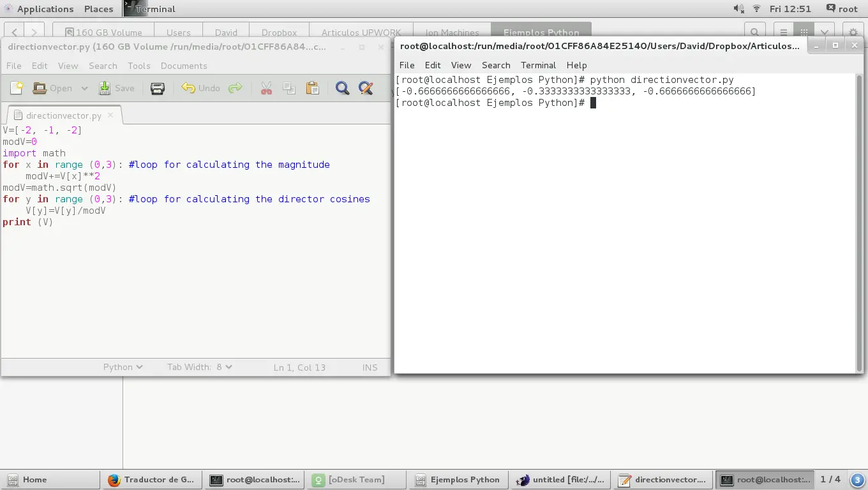
Task: Toggle the INS overwrite mode indicator
Action: [x=370, y=367]
